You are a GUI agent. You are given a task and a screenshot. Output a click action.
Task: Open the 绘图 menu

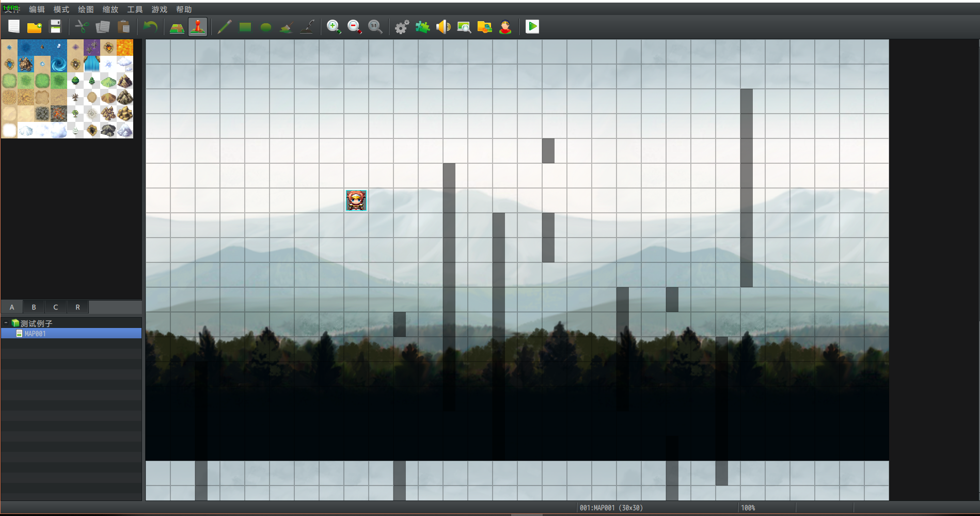[x=86, y=9]
